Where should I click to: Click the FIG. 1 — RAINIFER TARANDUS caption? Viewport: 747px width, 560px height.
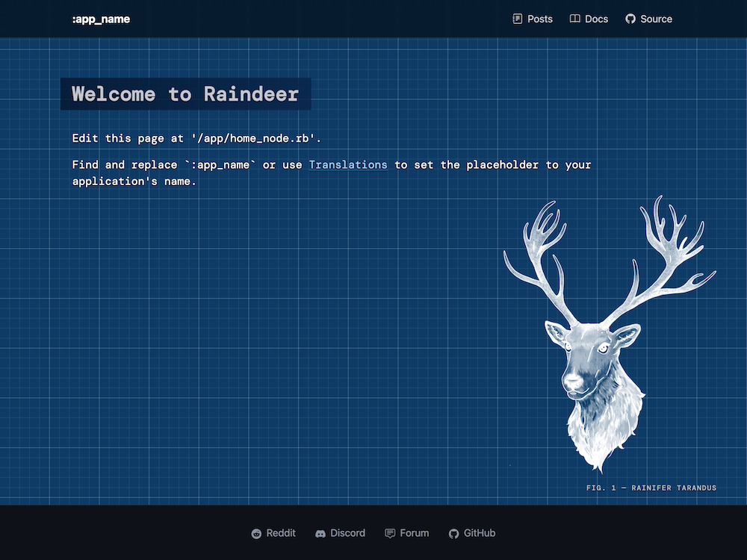click(x=651, y=488)
